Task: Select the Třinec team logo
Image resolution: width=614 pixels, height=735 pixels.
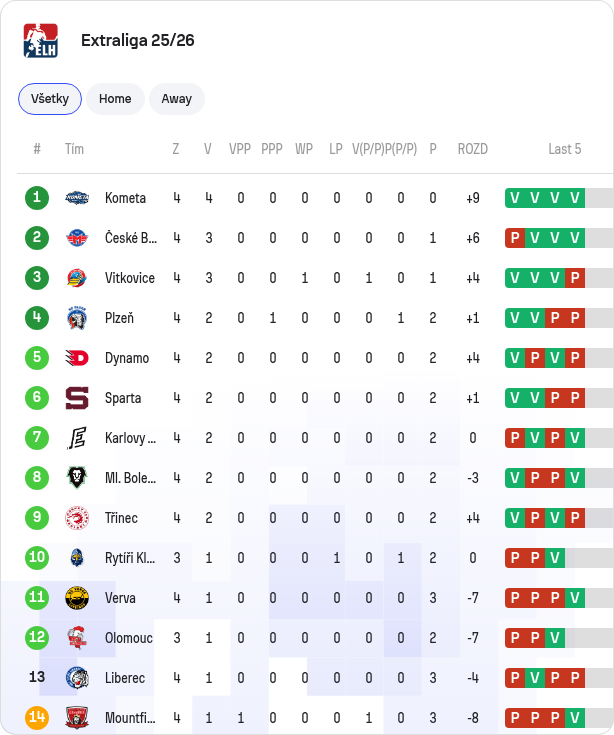Action: pos(77,518)
